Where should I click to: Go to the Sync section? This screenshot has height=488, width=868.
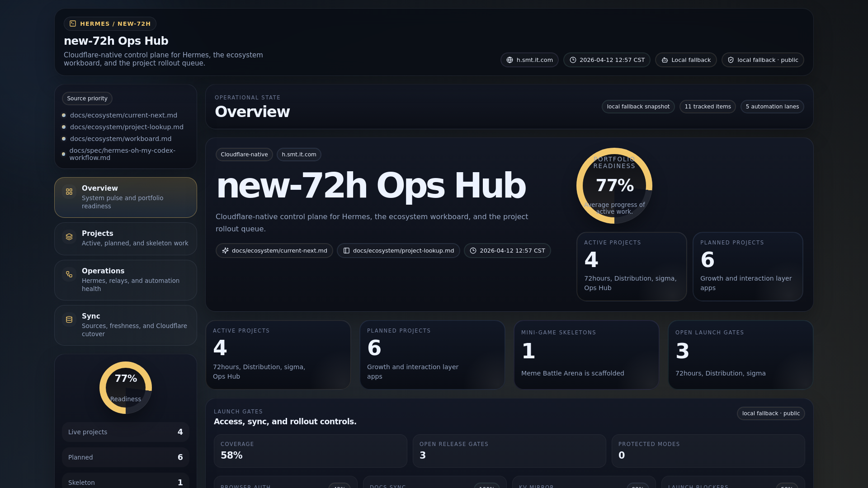(x=126, y=325)
